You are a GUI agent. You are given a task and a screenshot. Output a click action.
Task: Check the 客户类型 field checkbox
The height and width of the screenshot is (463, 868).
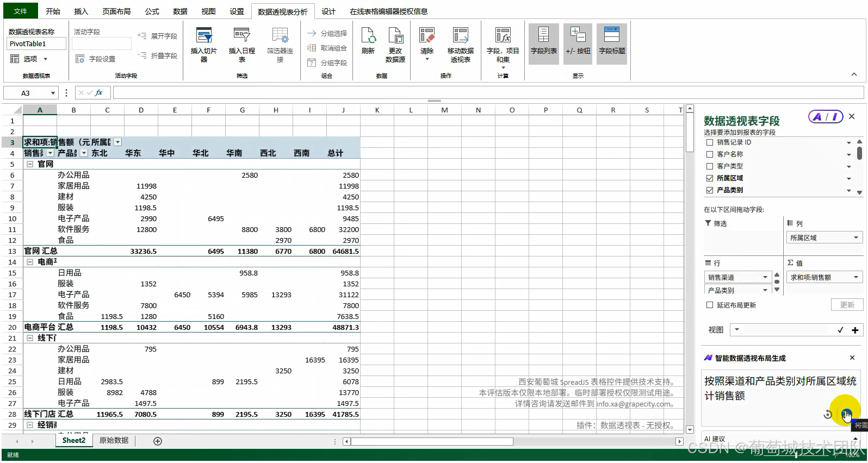point(709,166)
